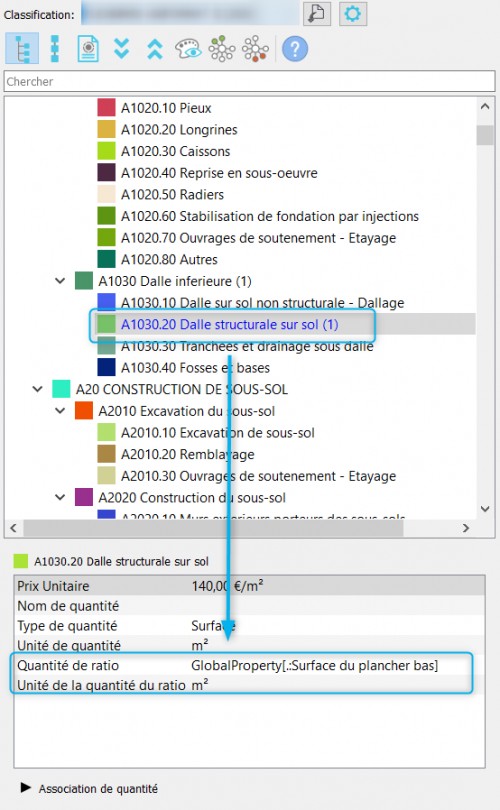The height and width of the screenshot is (810, 500).
Task: Collapse the A20 CONSTRUCTION DE SOUS-SOL node
Action: 38,389
